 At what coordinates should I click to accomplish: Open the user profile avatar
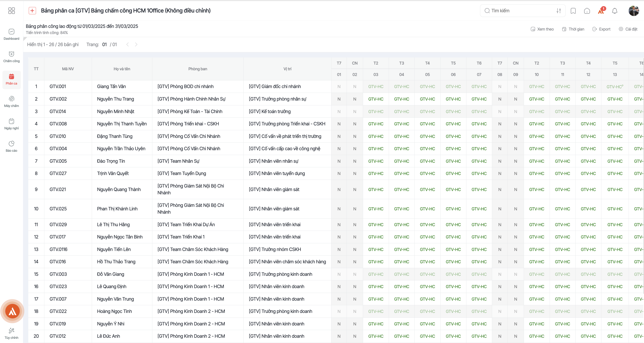tap(633, 11)
